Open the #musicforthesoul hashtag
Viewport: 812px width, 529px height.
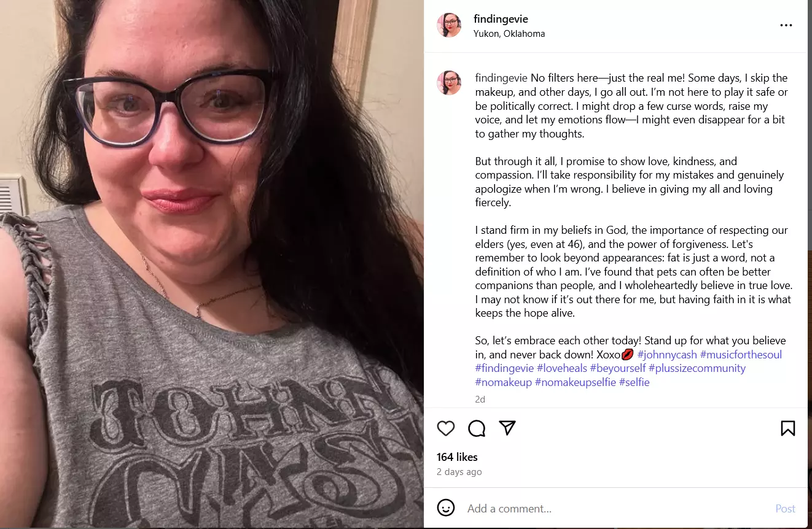(741, 355)
